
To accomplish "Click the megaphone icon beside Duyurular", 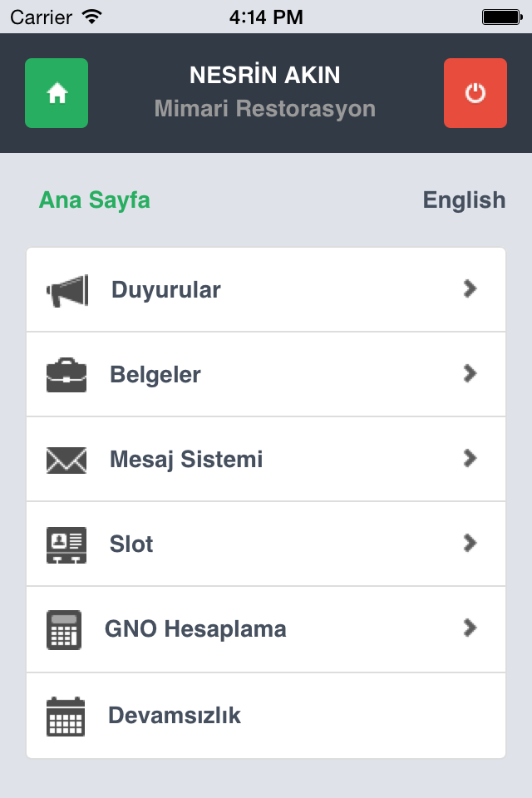I will coord(67,291).
